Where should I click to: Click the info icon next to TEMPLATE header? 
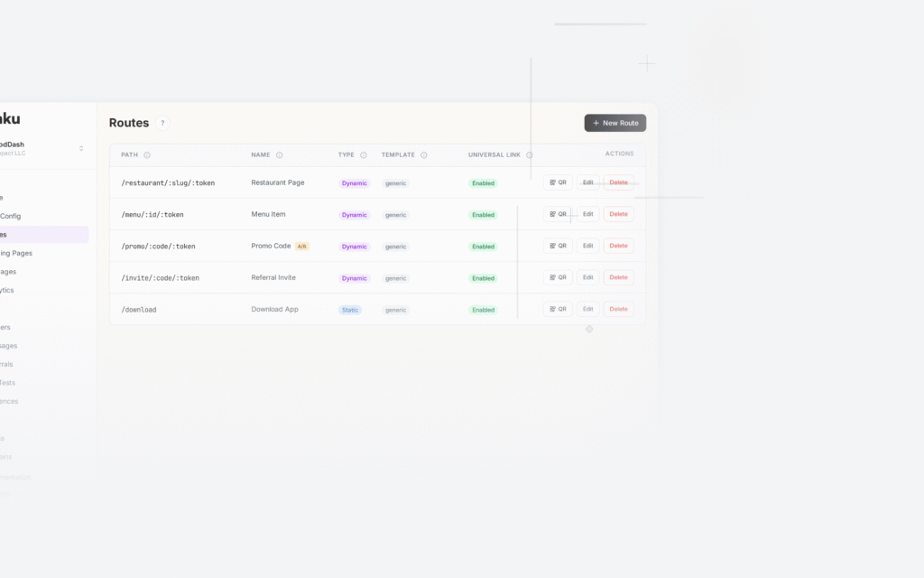(x=425, y=154)
